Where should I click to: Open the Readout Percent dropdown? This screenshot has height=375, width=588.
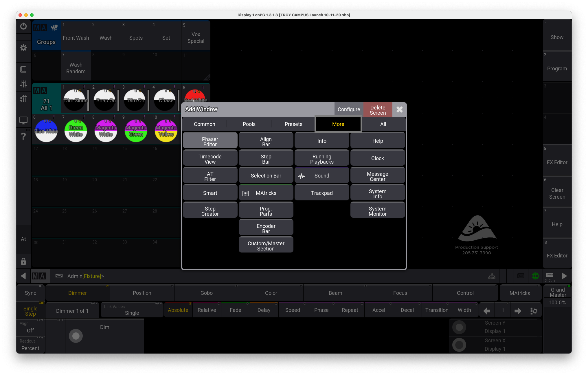click(30, 345)
